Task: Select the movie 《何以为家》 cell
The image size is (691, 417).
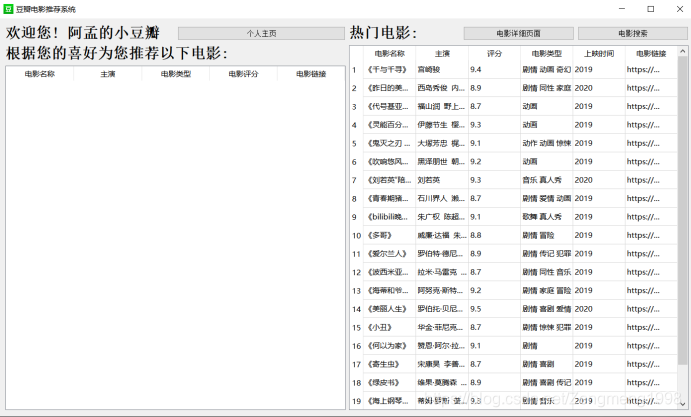Action: click(x=389, y=346)
